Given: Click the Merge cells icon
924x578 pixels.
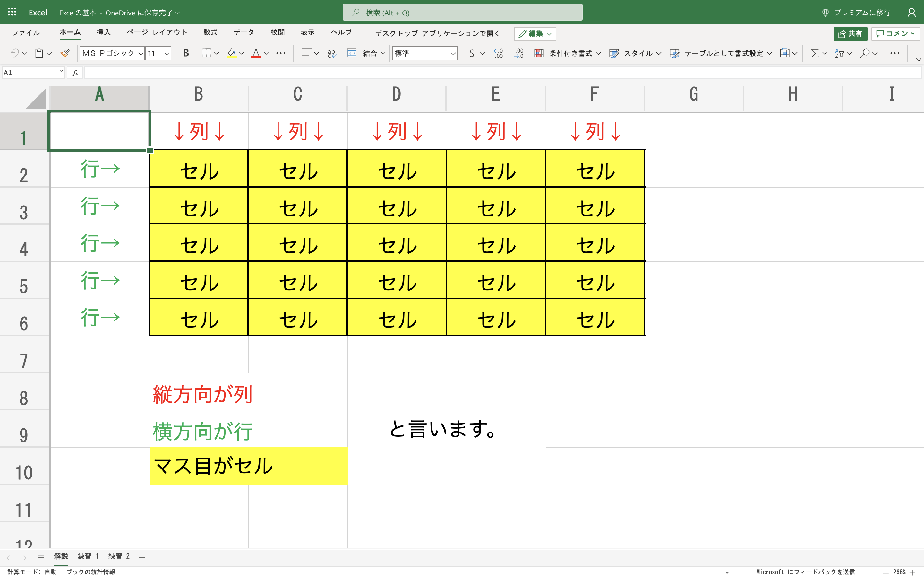Looking at the screenshot, I should pos(352,53).
